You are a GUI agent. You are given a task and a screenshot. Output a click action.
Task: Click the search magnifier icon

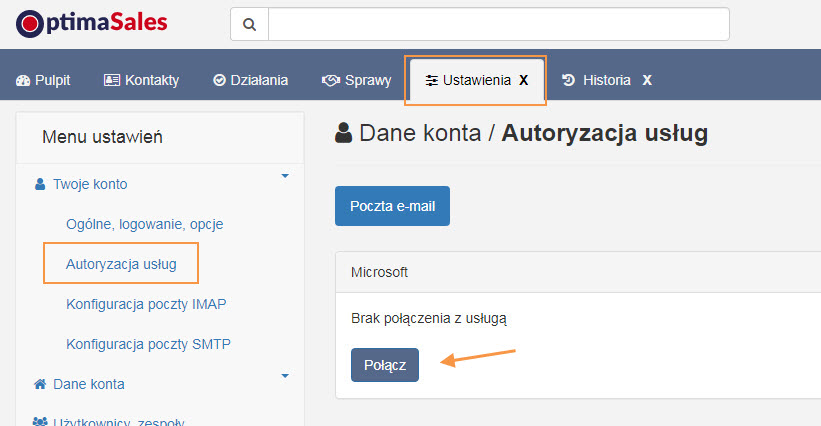(250, 24)
